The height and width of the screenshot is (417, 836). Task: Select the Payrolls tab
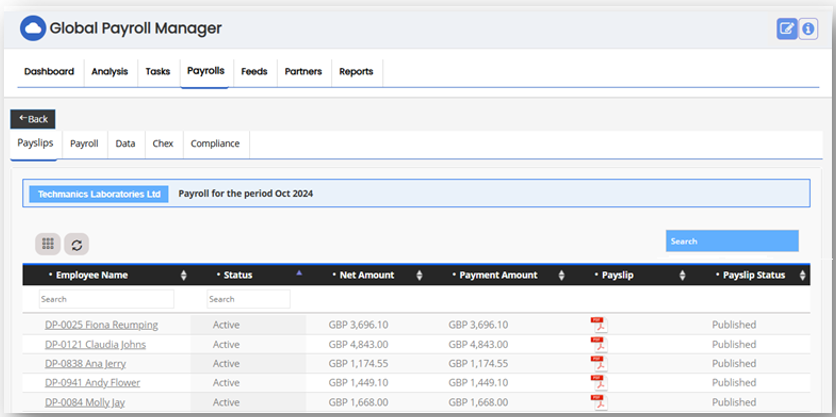coord(206,71)
